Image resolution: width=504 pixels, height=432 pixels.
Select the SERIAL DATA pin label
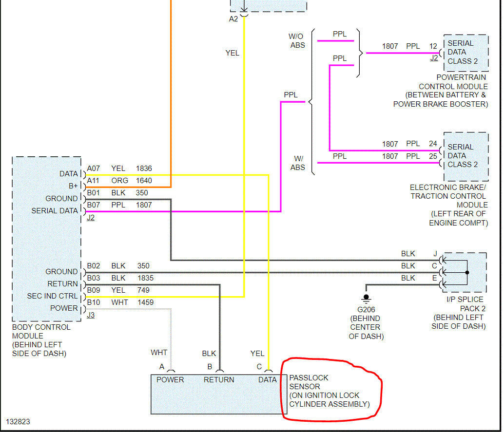tap(54, 211)
